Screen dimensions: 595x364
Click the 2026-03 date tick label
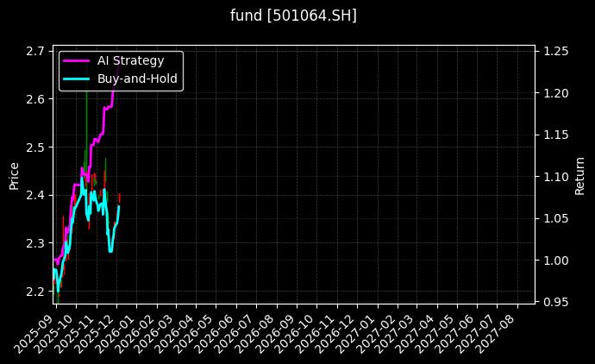coord(154,333)
